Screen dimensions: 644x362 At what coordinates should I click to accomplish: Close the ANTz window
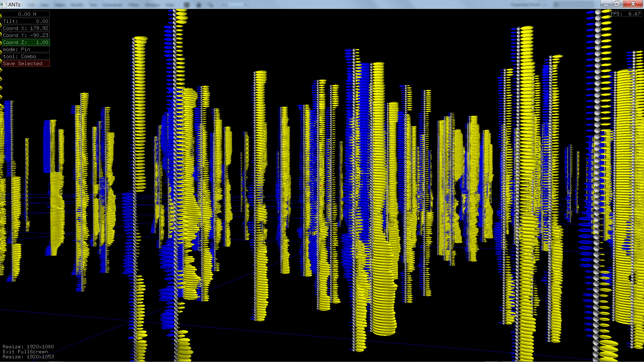coord(633,4)
